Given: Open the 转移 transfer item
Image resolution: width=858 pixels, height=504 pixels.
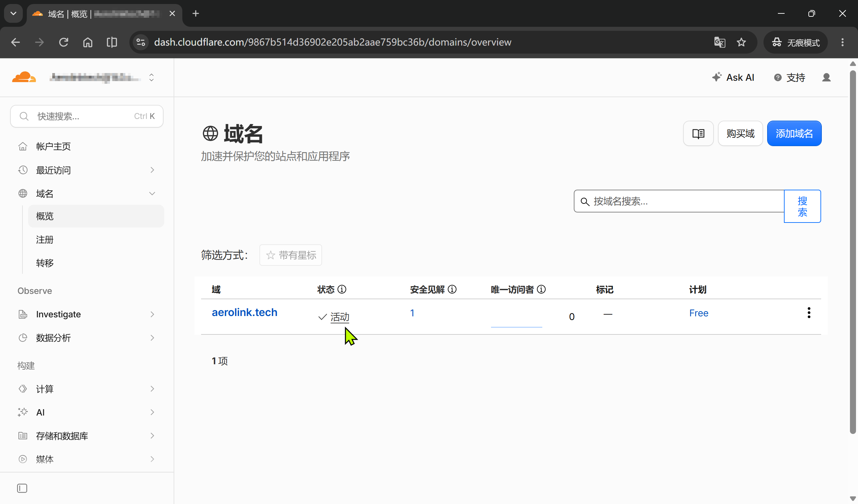Looking at the screenshot, I should pos(45,263).
